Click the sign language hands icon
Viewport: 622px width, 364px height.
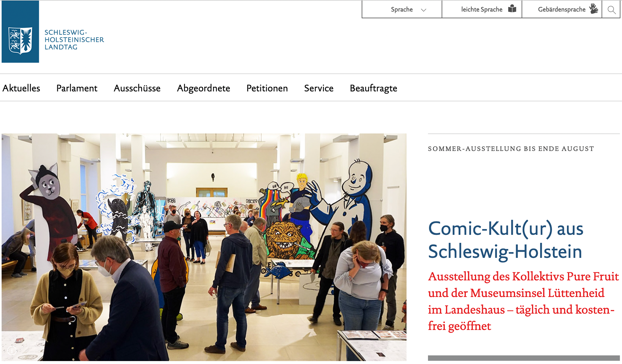coord(593,9)
